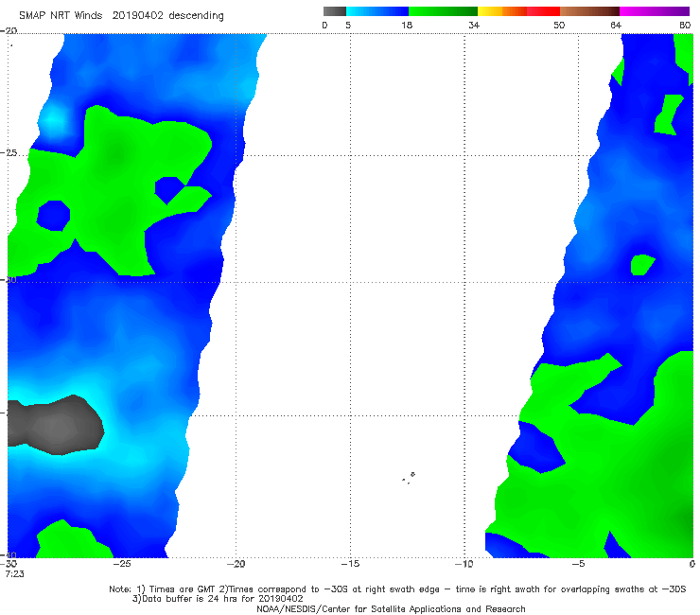Click the '18' label under the color bar

pos(407,26)
